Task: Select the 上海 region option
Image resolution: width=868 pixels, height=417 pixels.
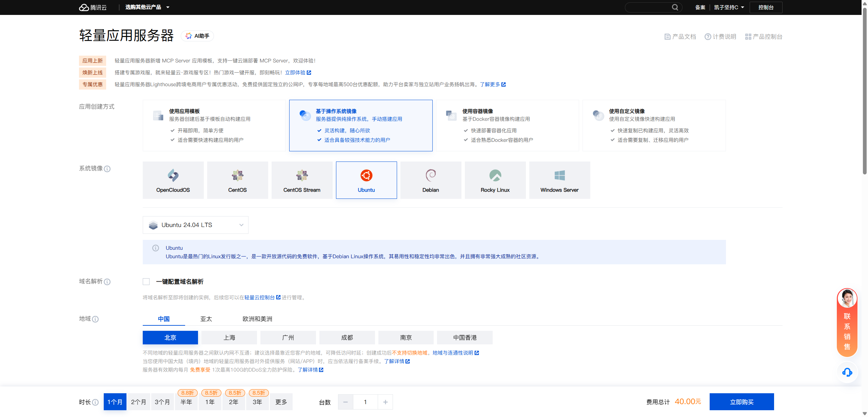Action: [229, 338]
